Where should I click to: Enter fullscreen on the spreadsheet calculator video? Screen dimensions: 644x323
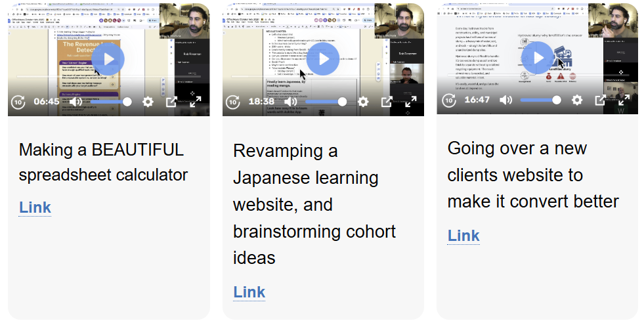click(196, 102)
